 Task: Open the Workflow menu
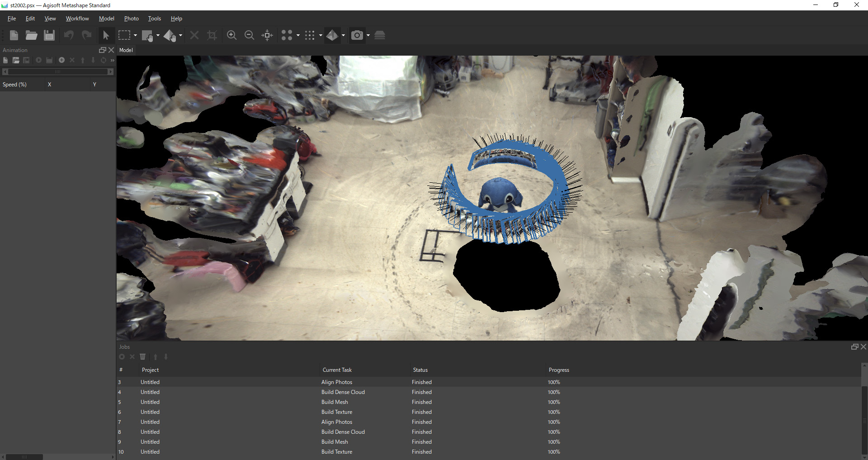pyautogui.click(x=77, y=19)
